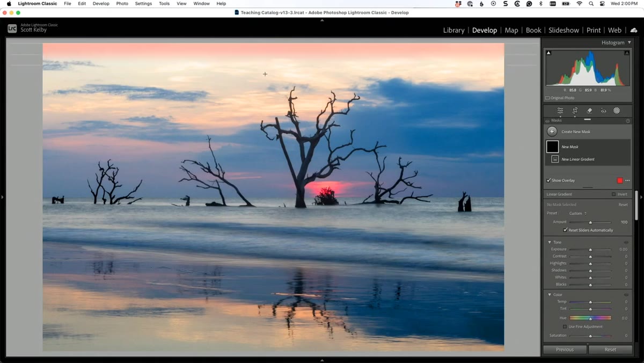This screenshot has height=363, width=644.
Task: Open the Develop menu in the menu bar
Action: click(x=101, y=4)
